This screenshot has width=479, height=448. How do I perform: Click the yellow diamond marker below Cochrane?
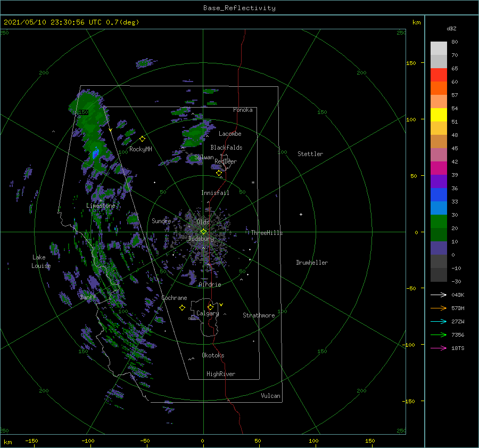pyautogui.click(x=182, y=308)
